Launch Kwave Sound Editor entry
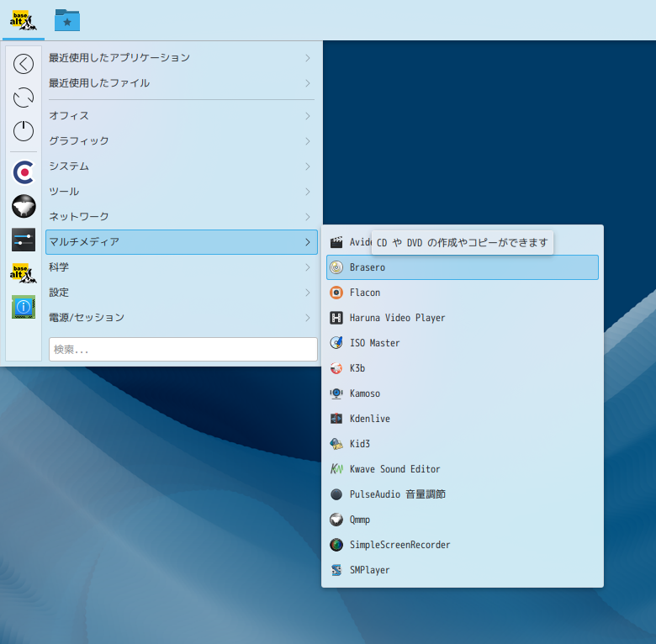Image resolution: width=656 pixels, height=644 pixels. point(463,469)
